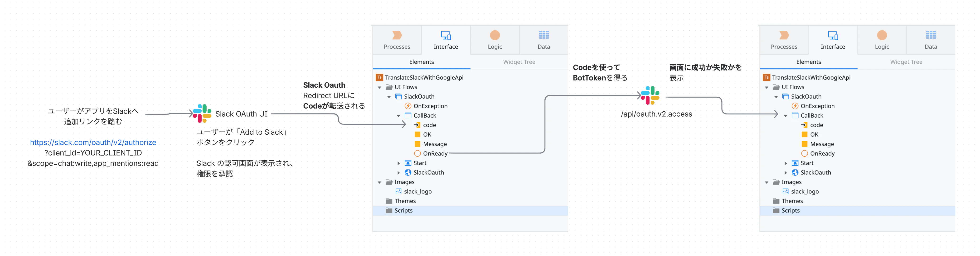Screen dimensions: 980x256
Task: Click Data grid icon in right panel
Action: tap(931, 35)
